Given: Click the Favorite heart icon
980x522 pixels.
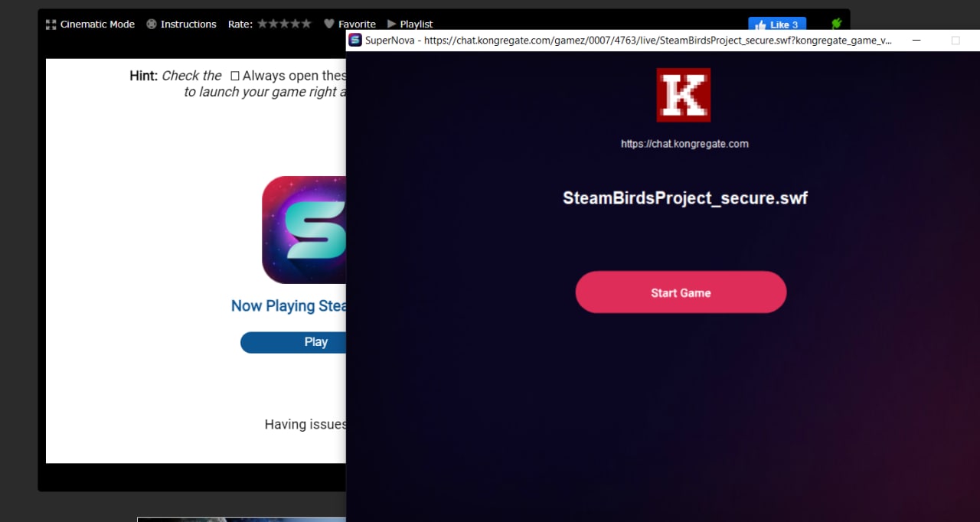Looking at the screenshot, I should (x=329, y=24).
